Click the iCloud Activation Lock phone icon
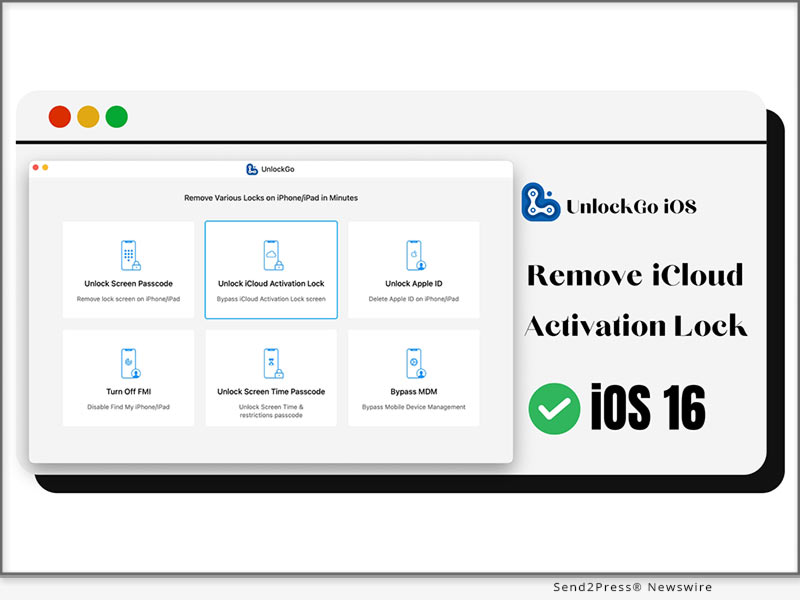Image resolution: width=800 pixels, height=600 pixels. [273, 255]
